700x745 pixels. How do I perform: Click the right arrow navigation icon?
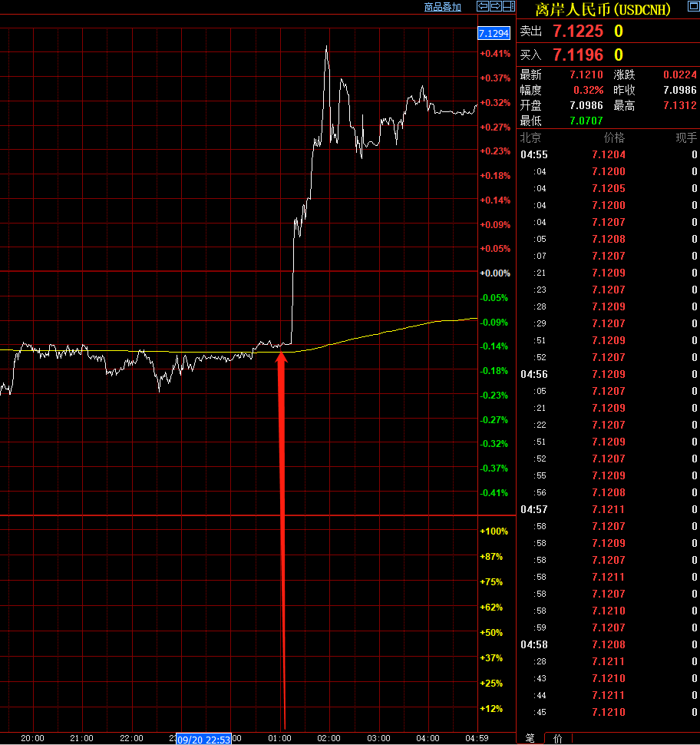click(x=495, y=6)
